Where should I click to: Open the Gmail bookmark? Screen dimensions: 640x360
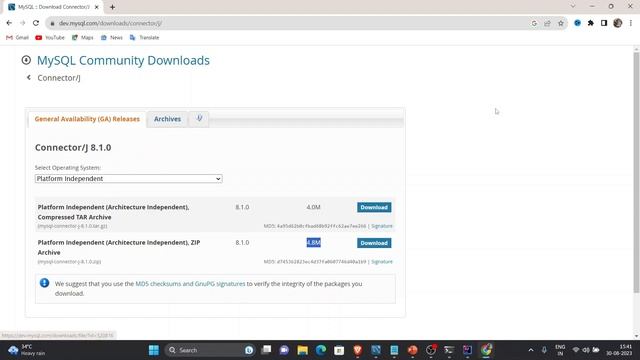pos(18,38)
